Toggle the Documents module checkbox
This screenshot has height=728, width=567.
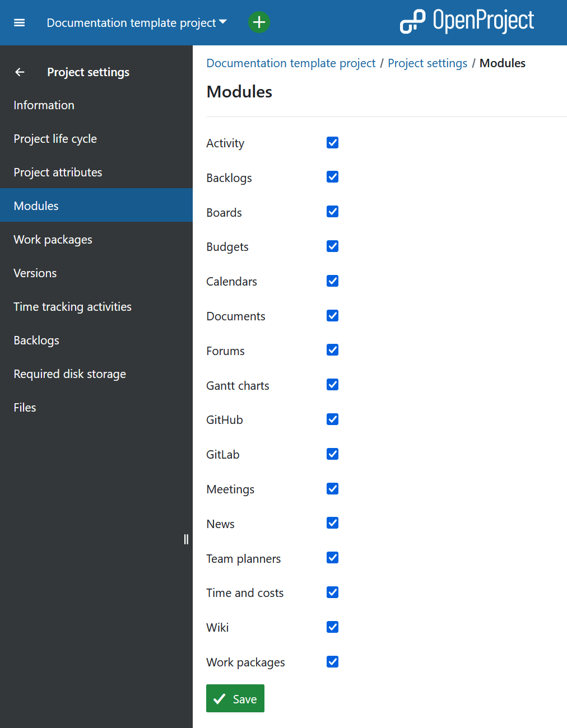pos(333,316)
